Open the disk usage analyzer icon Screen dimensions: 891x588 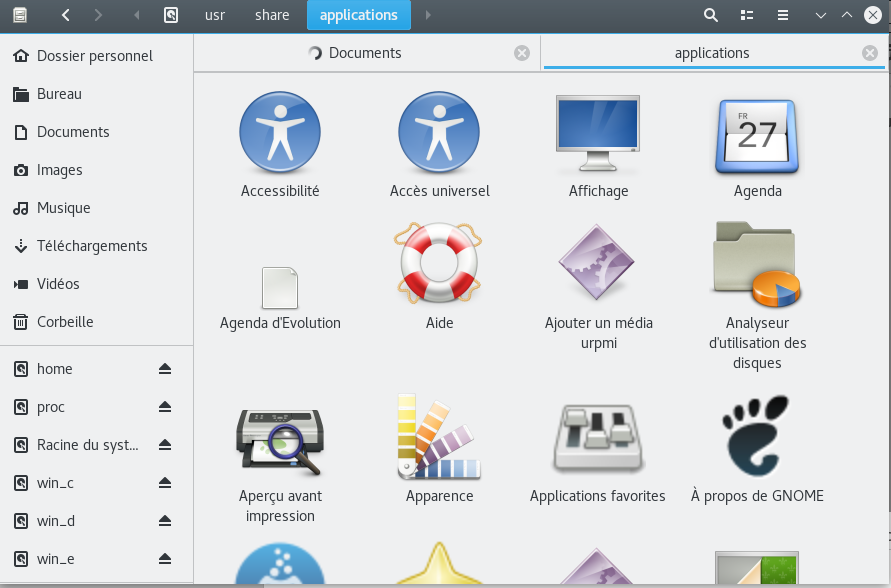click(756, 264)
